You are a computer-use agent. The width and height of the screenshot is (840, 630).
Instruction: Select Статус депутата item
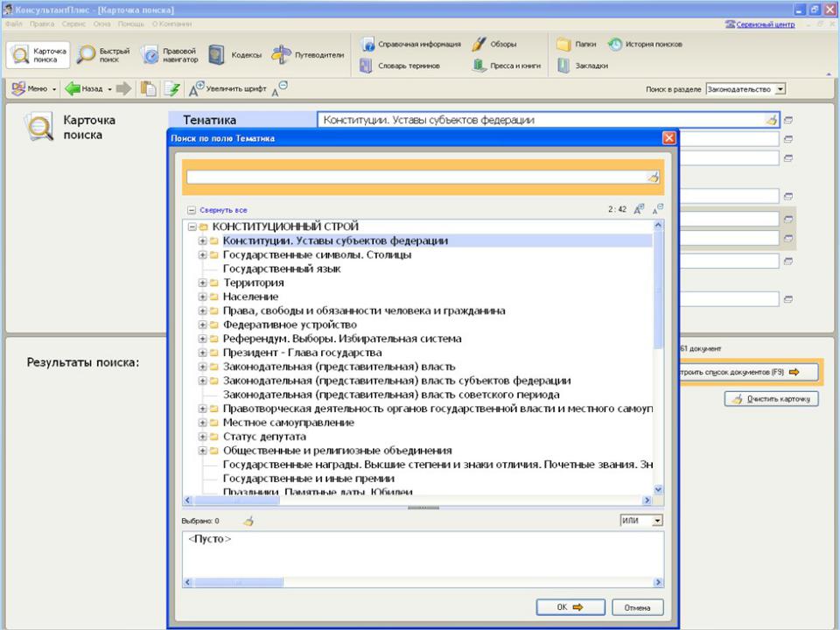click(264, 436)
